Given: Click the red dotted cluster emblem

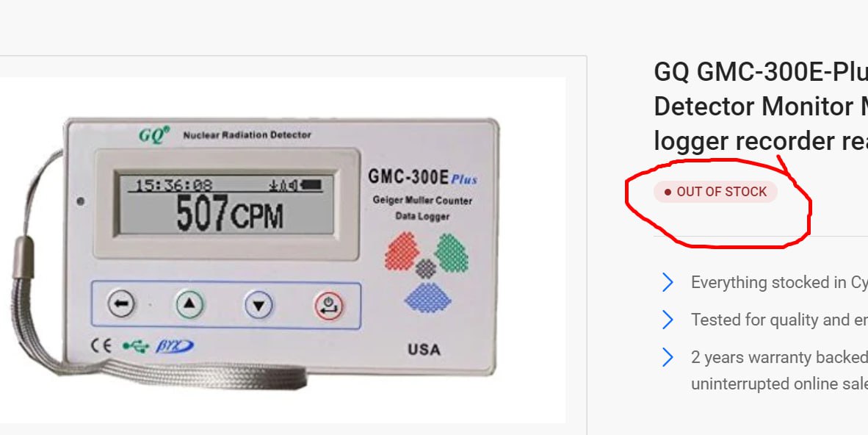Looking at the screenshot, I should (x=402, y=251).
